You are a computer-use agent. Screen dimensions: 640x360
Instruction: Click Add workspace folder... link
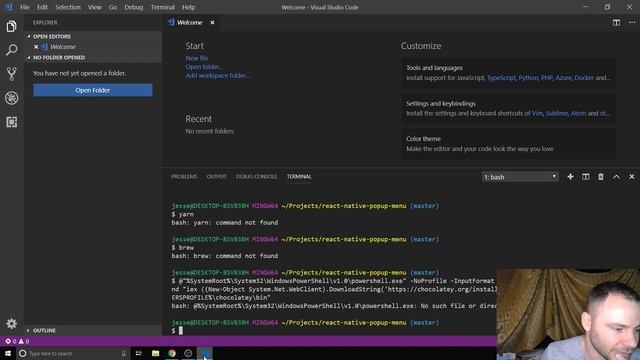[x=217, y=76]
